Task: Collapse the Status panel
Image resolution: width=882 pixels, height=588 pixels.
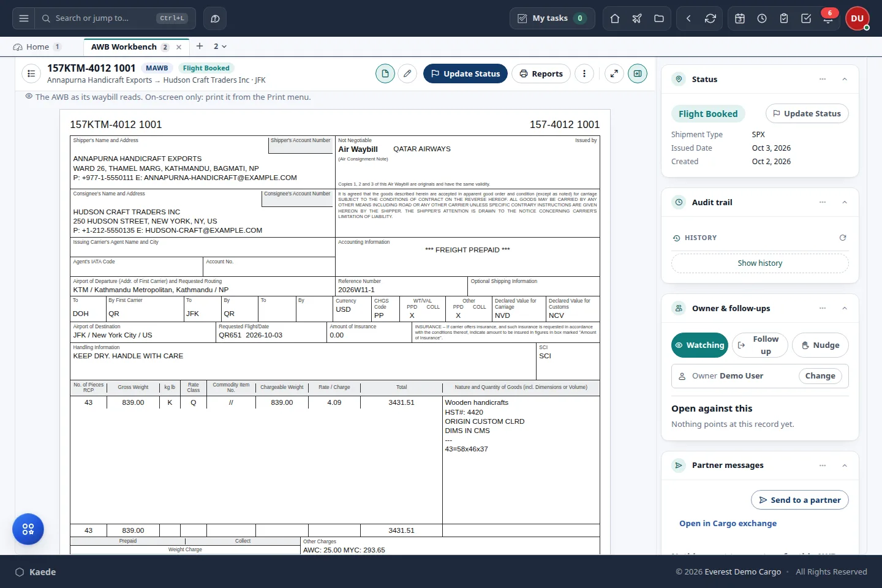Action: (x=845, y=79)
